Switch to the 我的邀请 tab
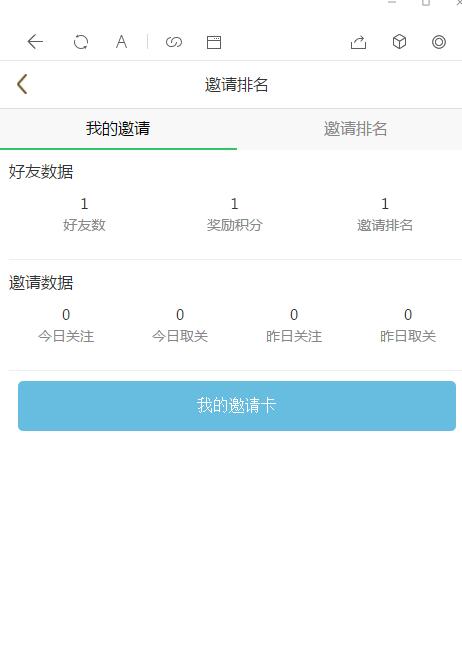 point(118,129)
